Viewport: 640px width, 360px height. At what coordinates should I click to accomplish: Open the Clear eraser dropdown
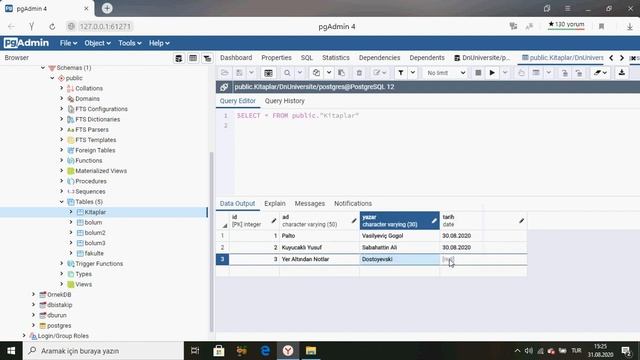click(x=600, y=73)
